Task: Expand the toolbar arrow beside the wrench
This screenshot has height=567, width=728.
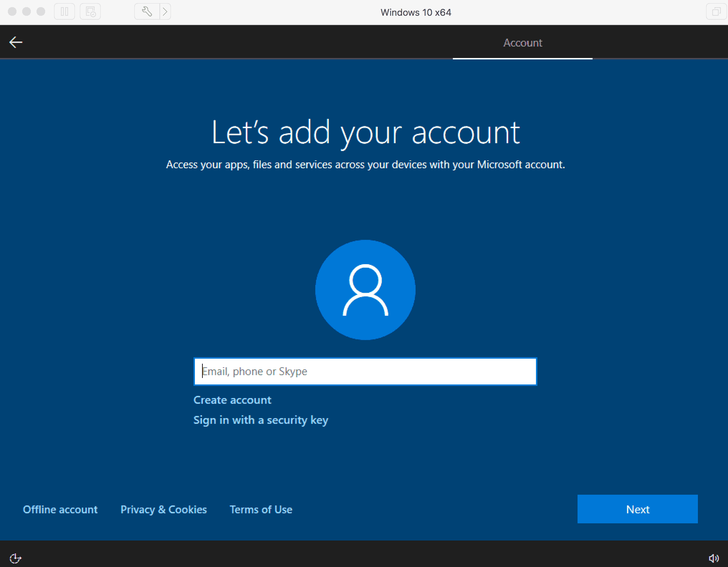Action: point(165,12)
